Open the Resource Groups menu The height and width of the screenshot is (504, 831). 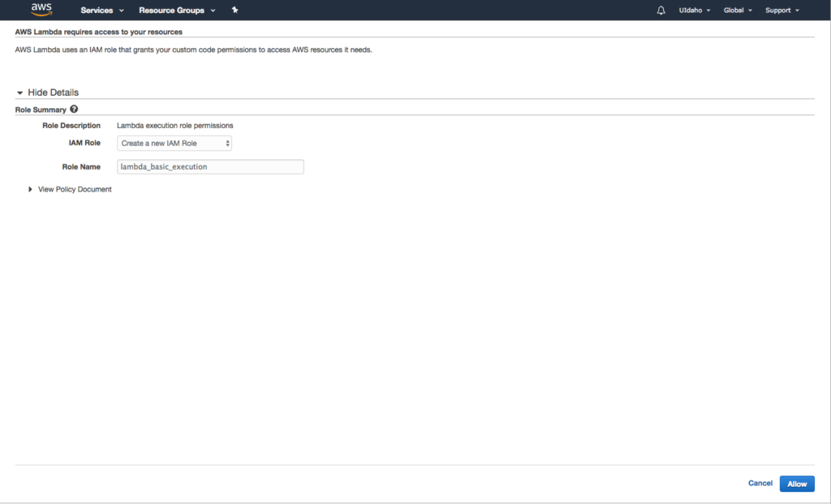click(x=177, y=10)
